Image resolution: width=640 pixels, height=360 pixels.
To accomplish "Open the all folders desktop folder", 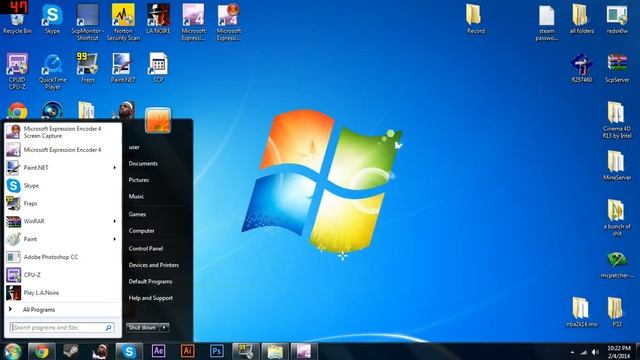I will point(582,20).
